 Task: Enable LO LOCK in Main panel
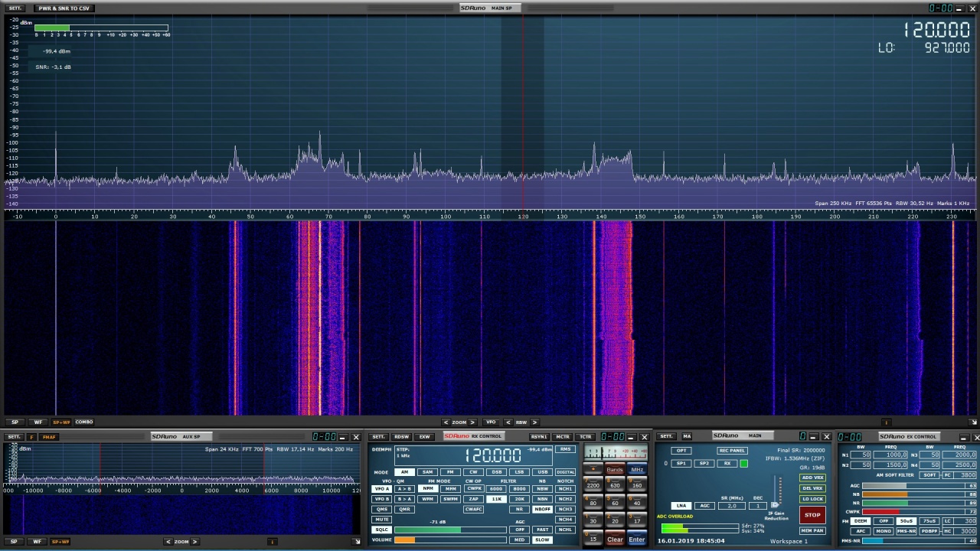[x=812, y=499]
